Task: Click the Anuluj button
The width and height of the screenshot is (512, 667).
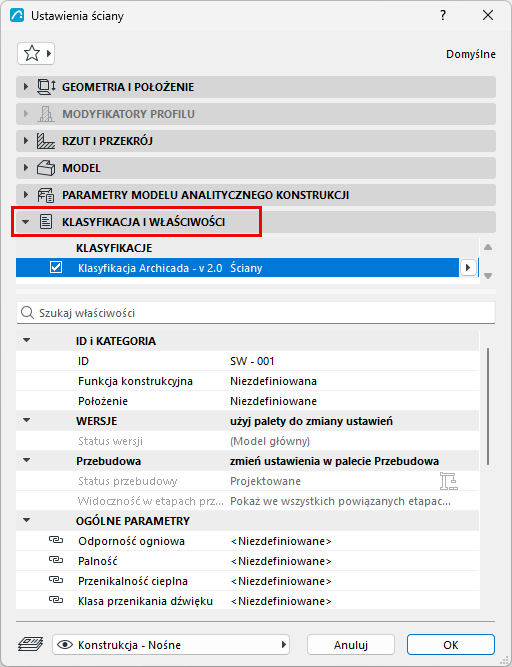Action: click(351, 645)
